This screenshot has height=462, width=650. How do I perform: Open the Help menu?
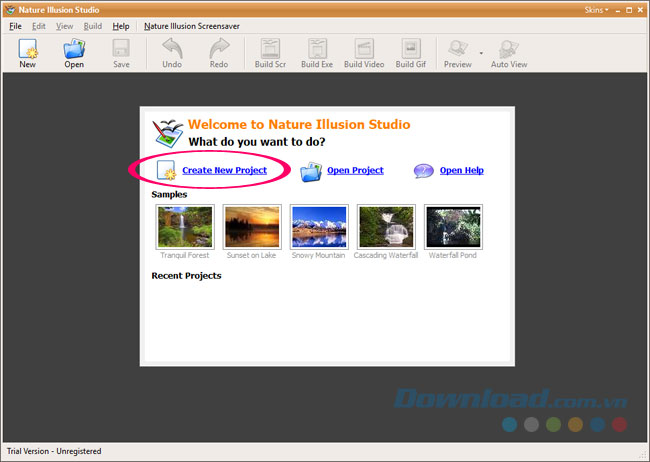click(x=121, y=26)
